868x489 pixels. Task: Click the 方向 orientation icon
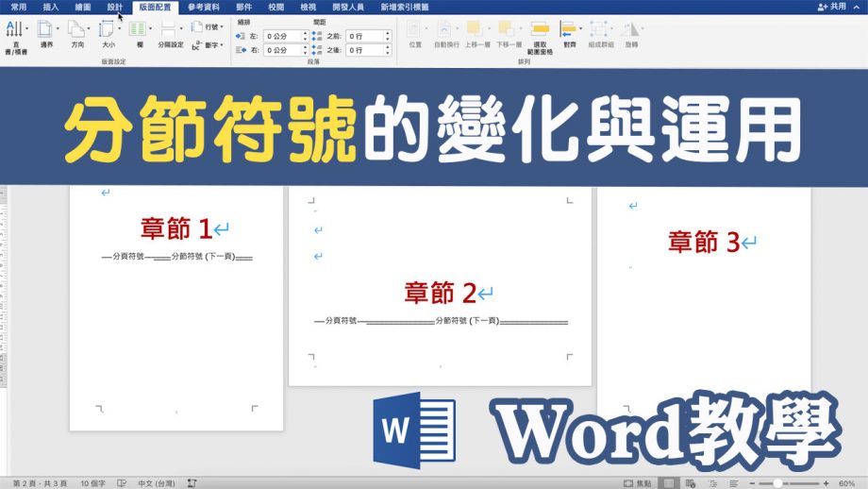pos(75,29)
